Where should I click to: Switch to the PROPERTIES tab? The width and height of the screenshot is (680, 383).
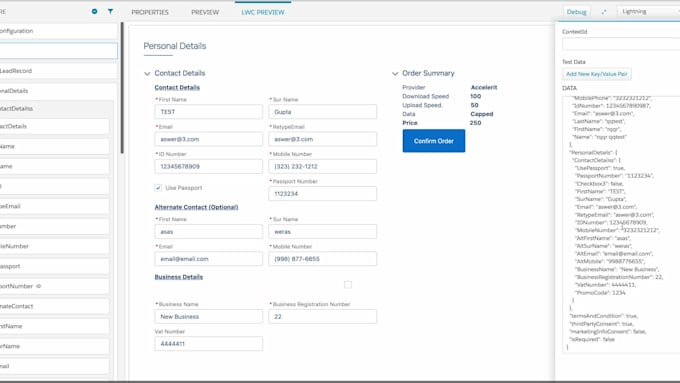coord(150,12)
